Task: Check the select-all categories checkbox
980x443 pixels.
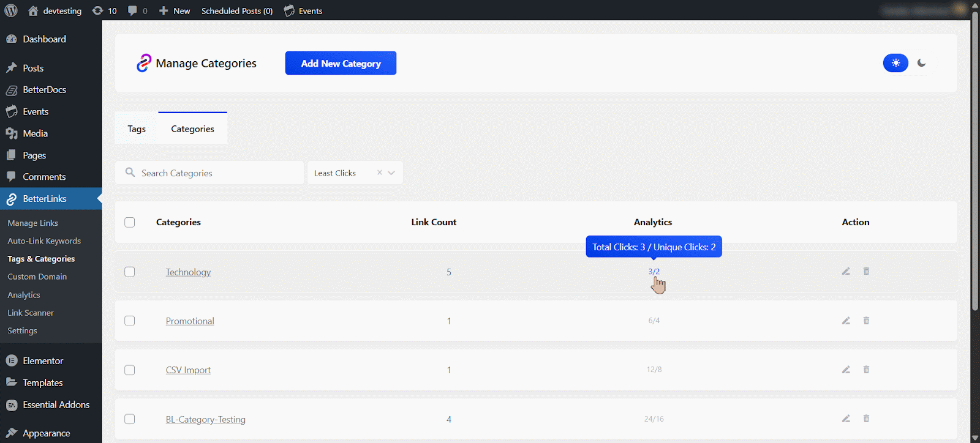Action: click(x=130, y=222)
